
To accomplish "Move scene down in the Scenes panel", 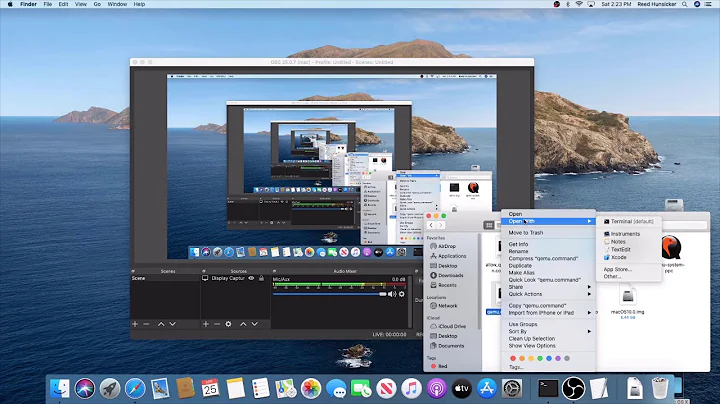I will click(172, 324).
